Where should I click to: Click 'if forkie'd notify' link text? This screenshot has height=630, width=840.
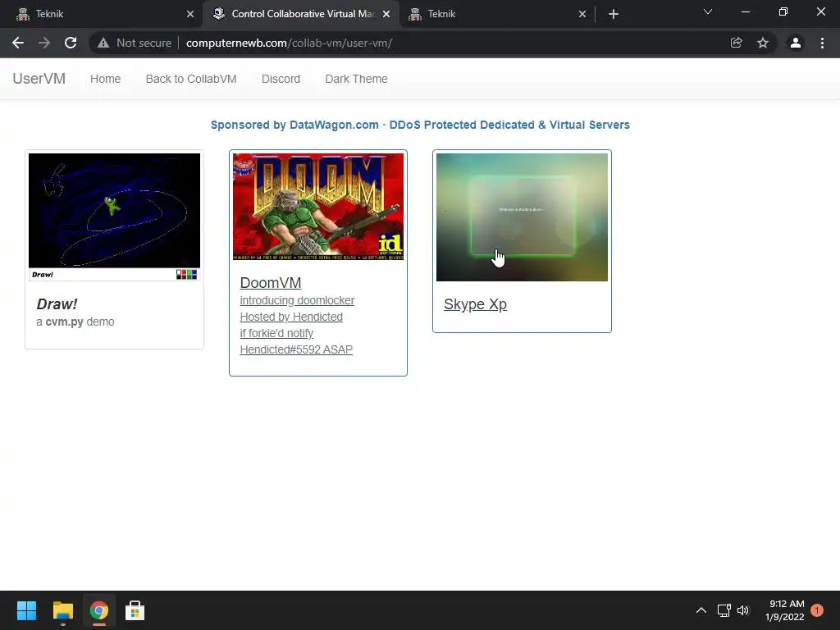pos(276,333)
